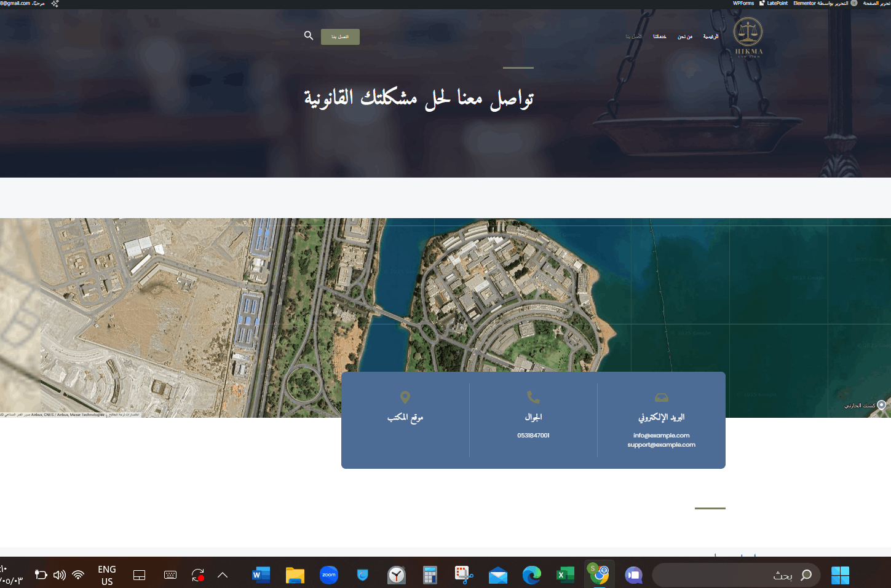The width and height of the screenshot is (891, 588).
Task: Open the Snipping Tool taskbar icon
Action: coord(464,575)
